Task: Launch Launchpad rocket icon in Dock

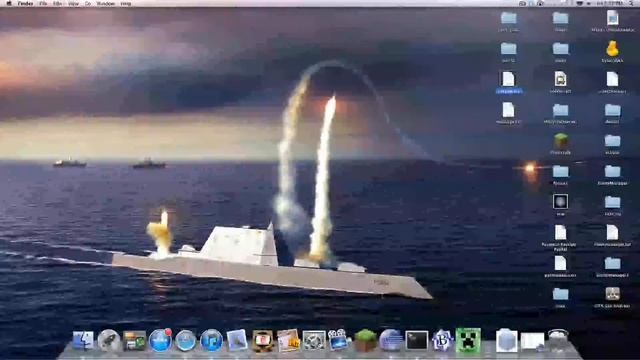Action: (x=109, y=341)
